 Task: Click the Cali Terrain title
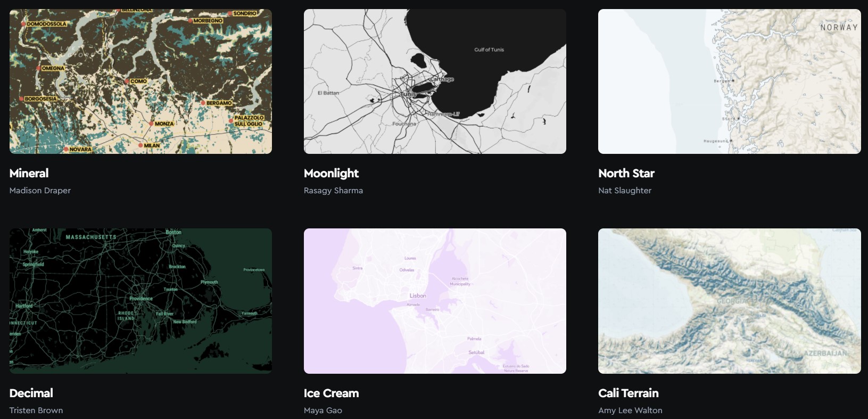629,393
